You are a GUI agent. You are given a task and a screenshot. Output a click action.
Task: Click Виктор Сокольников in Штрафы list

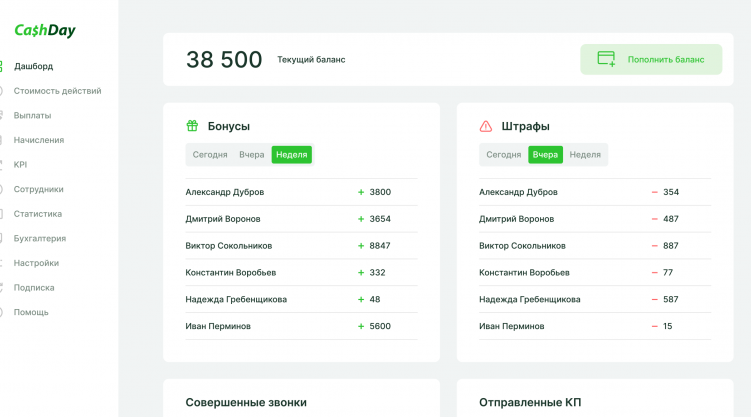click(522, 246)
